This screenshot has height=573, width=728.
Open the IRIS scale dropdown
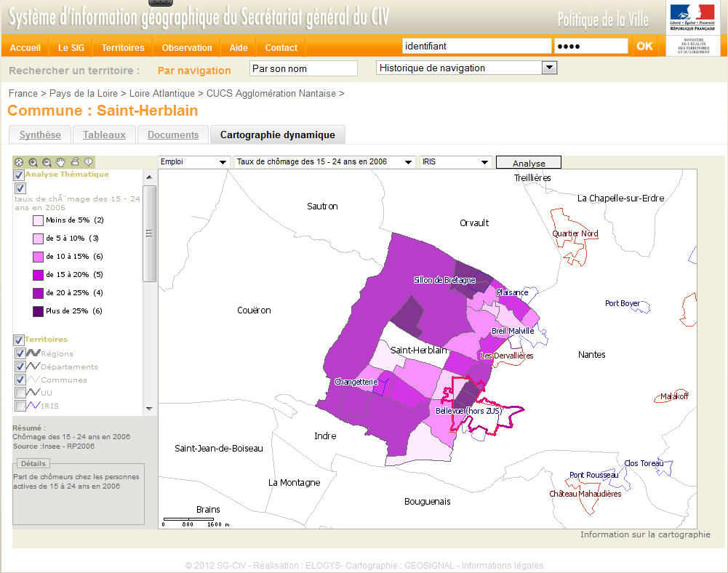pyautogui.click(x=456, y=161)
